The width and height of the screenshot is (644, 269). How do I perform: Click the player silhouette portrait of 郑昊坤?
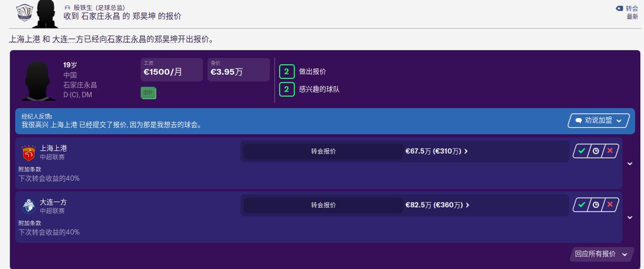click(40, 80)
